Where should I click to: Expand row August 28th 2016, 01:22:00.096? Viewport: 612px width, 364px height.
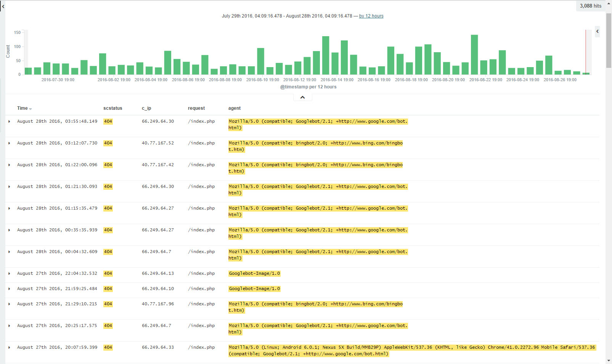(x=10, y=165)
